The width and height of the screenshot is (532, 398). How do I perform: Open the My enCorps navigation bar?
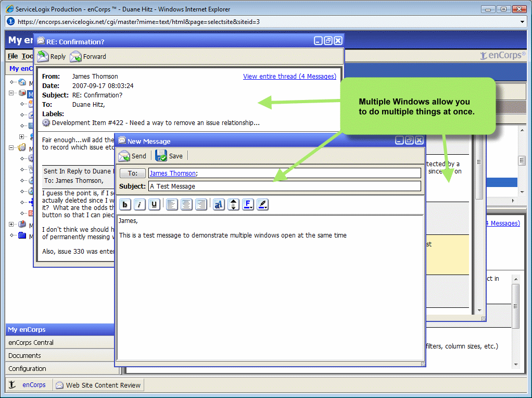coord(60,329)
